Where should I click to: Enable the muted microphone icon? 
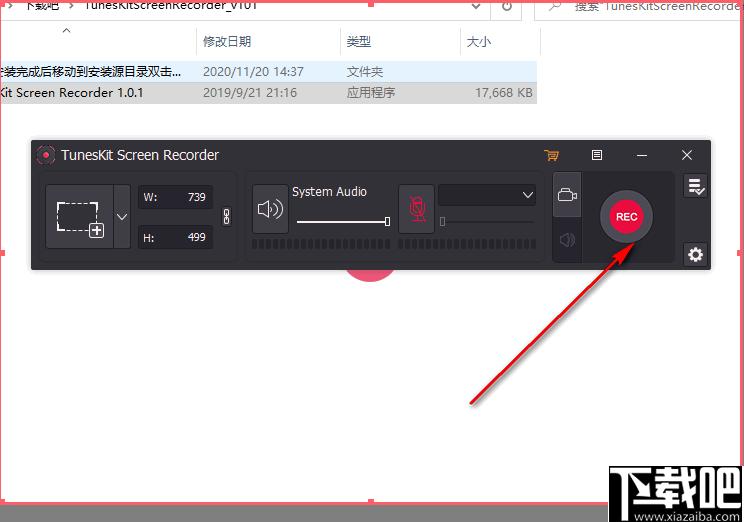tap(417, 209)
